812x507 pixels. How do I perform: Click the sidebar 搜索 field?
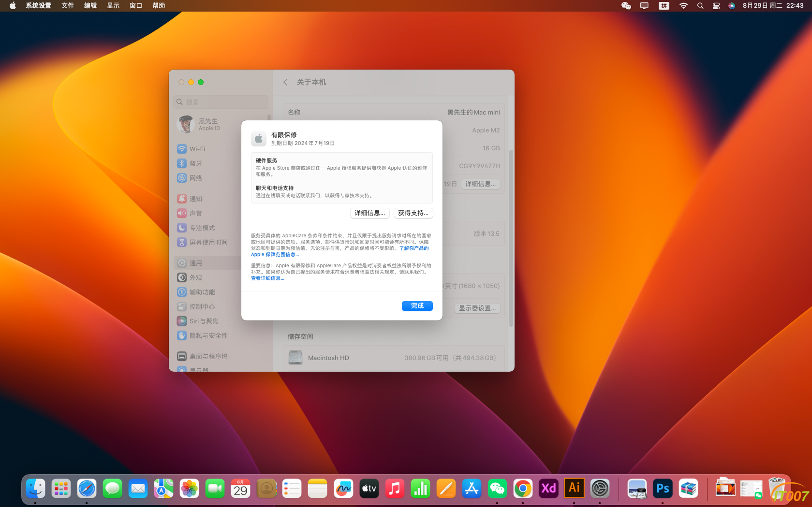click(x=221, y=102)
